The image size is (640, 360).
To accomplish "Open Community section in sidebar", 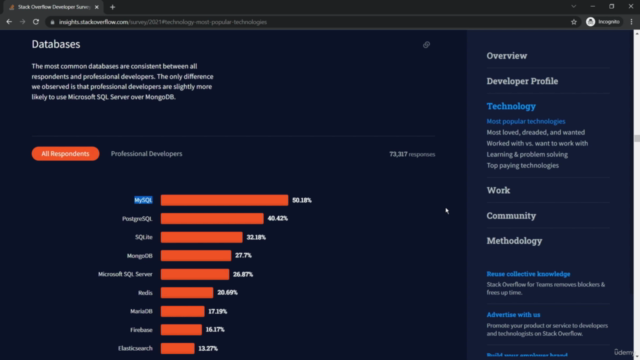I will [511, 216].
